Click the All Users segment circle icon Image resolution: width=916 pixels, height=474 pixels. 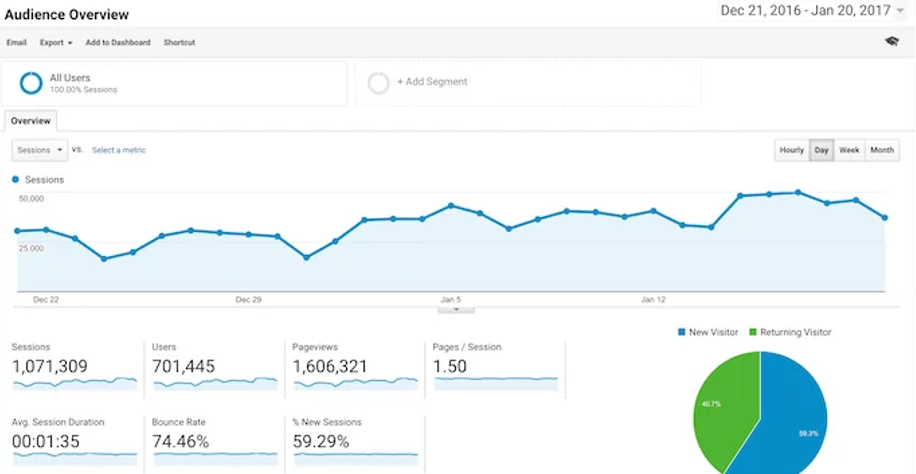(31, 83)
